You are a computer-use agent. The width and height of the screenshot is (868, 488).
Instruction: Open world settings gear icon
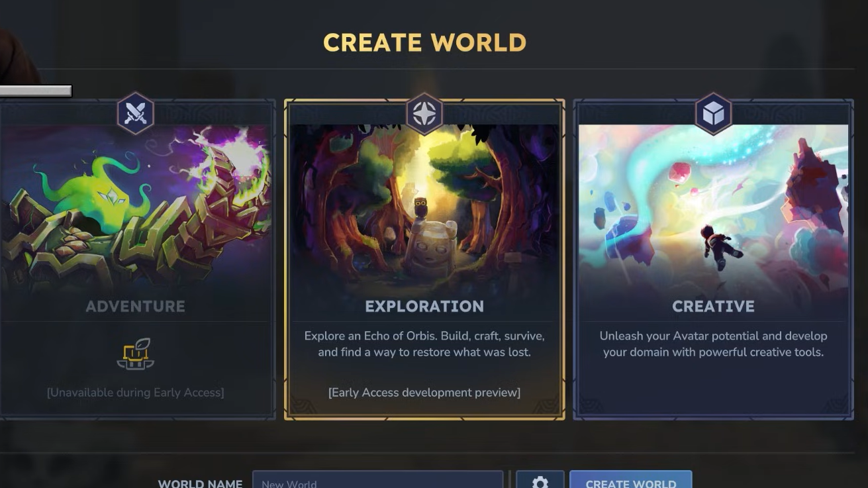pos(540,480)
